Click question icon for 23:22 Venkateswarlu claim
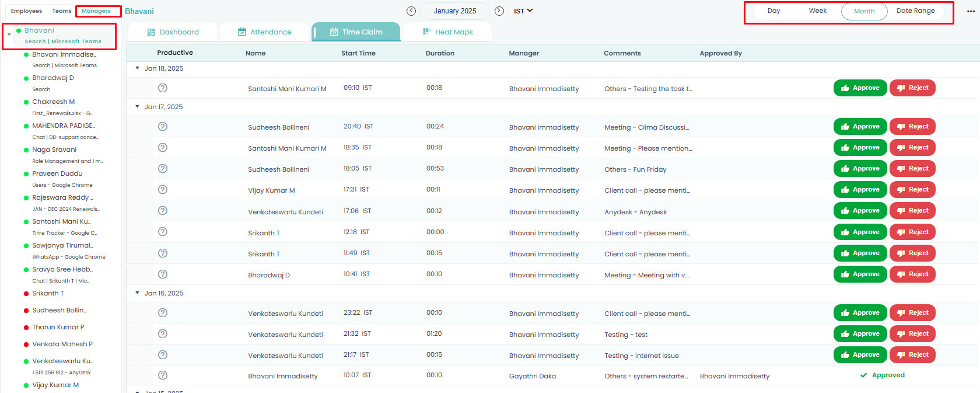 tap(163, 313)
